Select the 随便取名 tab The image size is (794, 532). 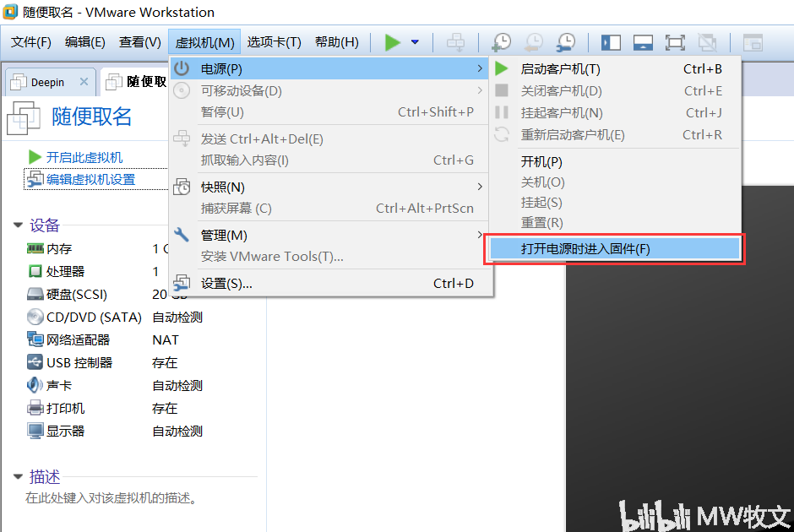[x=136, y=82]
